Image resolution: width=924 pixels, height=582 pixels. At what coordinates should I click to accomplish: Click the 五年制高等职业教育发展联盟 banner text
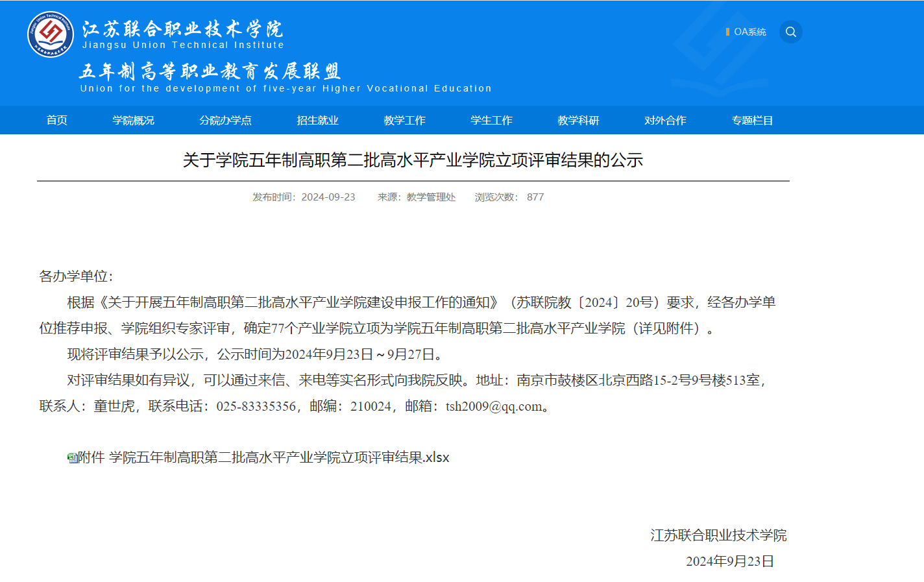coord(210,71)
